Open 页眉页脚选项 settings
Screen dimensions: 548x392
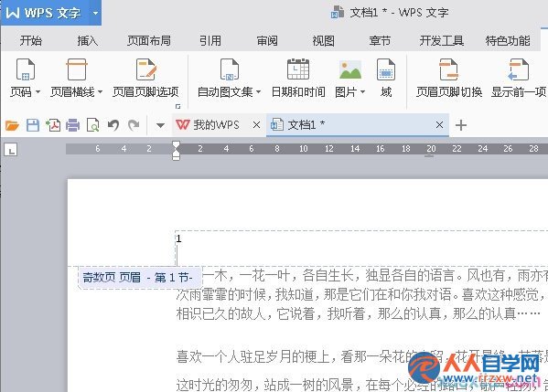click(x=145, y=79)
